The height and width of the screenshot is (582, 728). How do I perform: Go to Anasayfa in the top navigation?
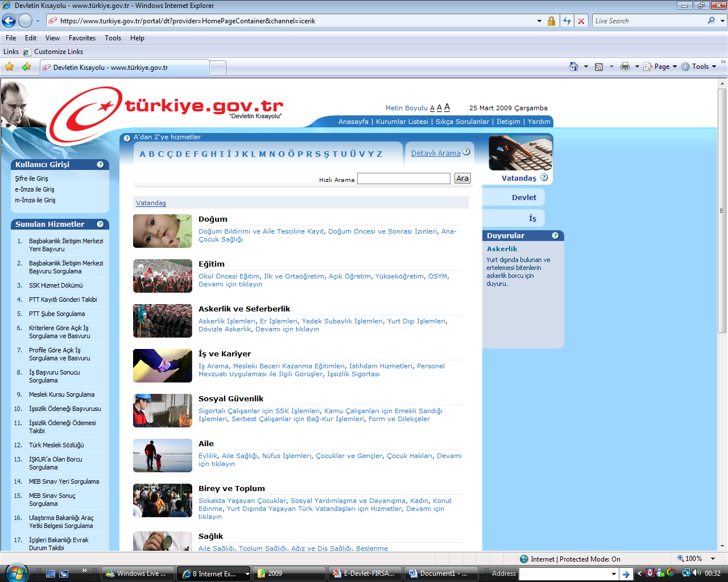click(x=353, y=122)
